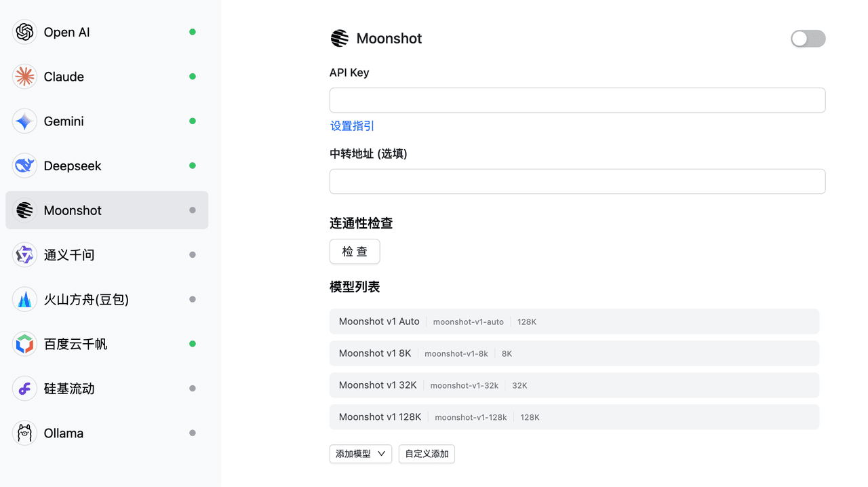Open the 添加模型 dropdown
Screen dimensions: 868x487
(x=361, y=454)
